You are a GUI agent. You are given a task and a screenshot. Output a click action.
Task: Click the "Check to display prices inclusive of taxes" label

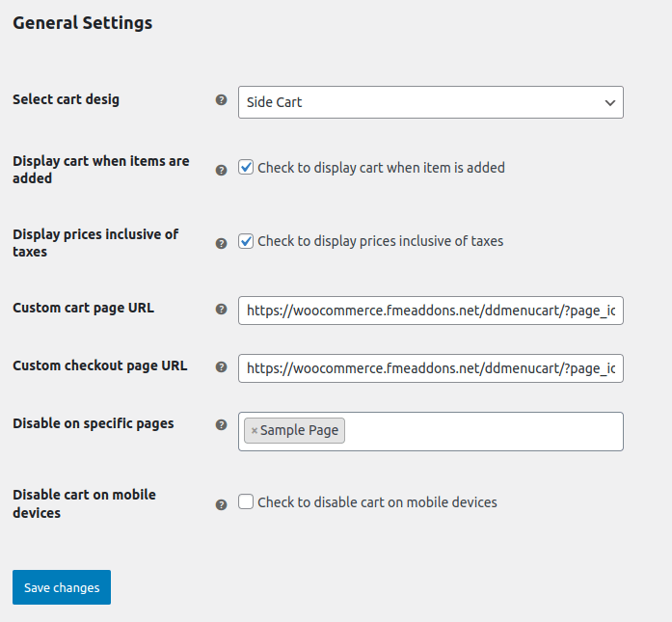[x=380, y=241]
